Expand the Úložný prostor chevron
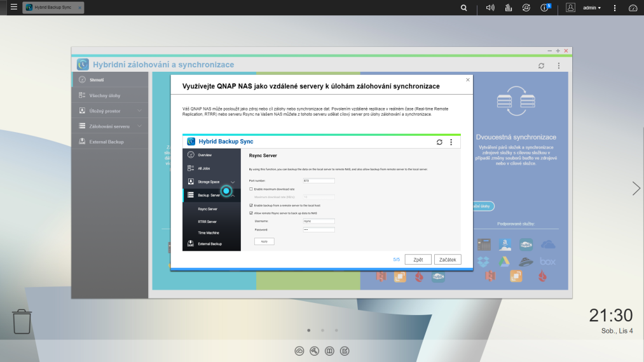The width and height of the screenshot is (644, 362). (x=140, y=111)
